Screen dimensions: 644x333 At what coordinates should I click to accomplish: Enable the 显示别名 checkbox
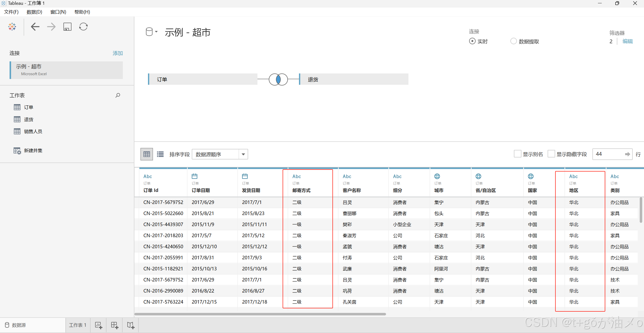517,154
